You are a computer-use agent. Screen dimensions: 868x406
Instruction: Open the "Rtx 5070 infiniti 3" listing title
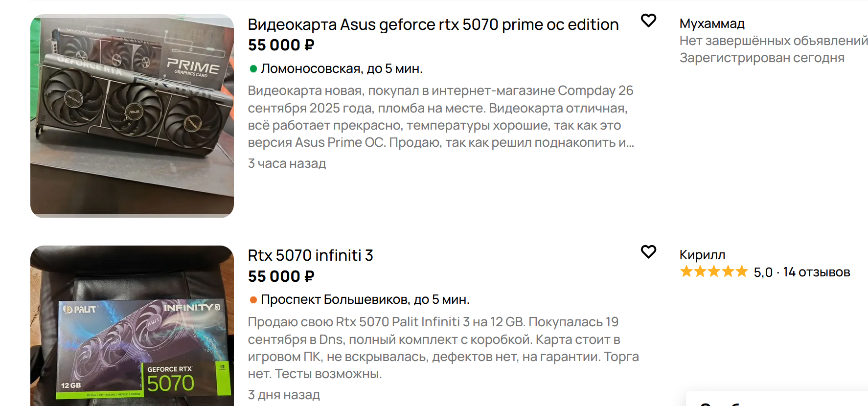click(310, 255)
